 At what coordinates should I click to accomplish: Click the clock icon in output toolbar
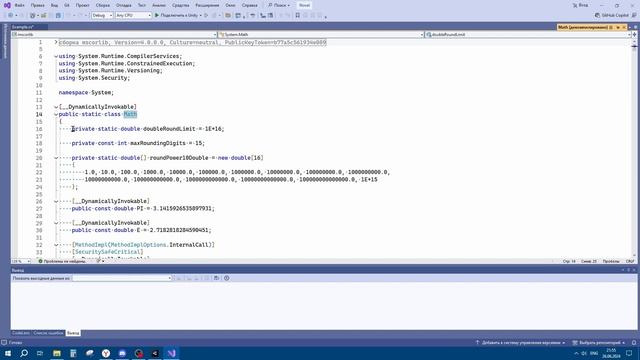click(227, 278)
